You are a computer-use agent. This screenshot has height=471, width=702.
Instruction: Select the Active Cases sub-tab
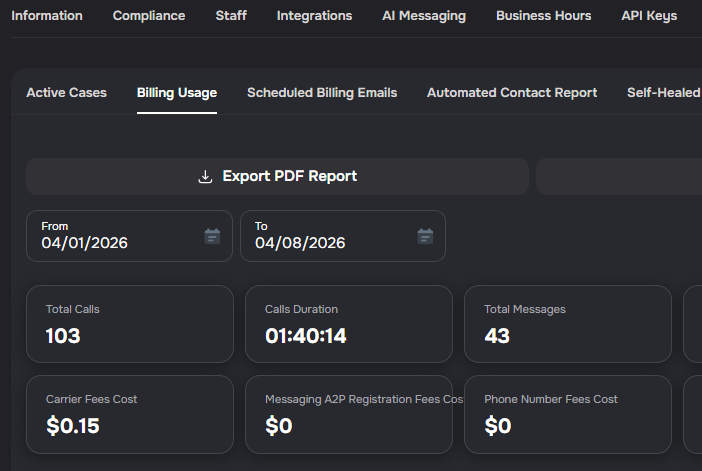pos(66,93)
